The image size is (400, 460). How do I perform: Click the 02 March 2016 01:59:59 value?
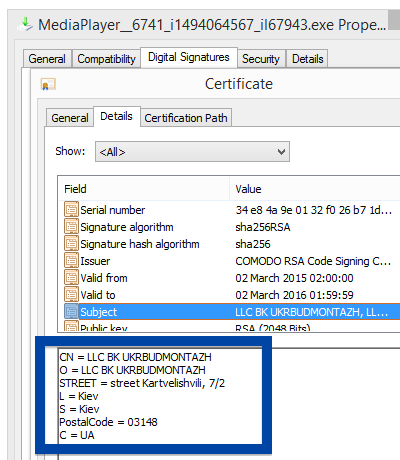click(x=294, y=295)
